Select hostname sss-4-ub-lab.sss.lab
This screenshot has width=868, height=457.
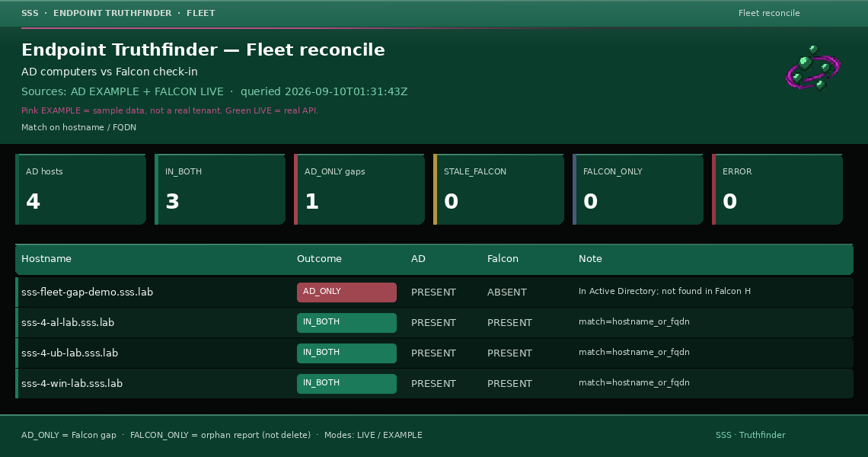(x=70, y=353)
